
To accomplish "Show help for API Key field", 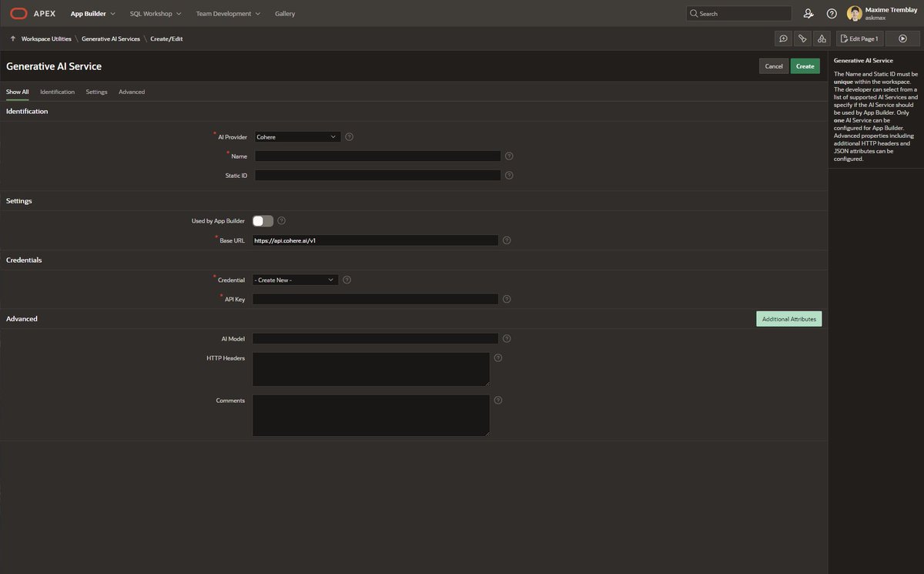I will click(507, 299).
